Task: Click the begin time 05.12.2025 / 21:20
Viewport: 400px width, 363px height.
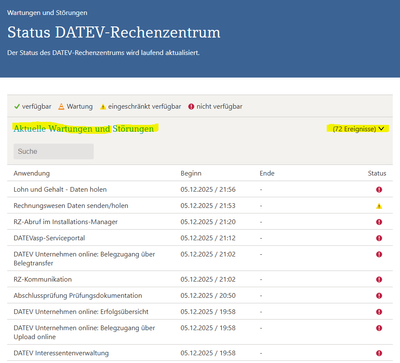Action: [208, 222]
